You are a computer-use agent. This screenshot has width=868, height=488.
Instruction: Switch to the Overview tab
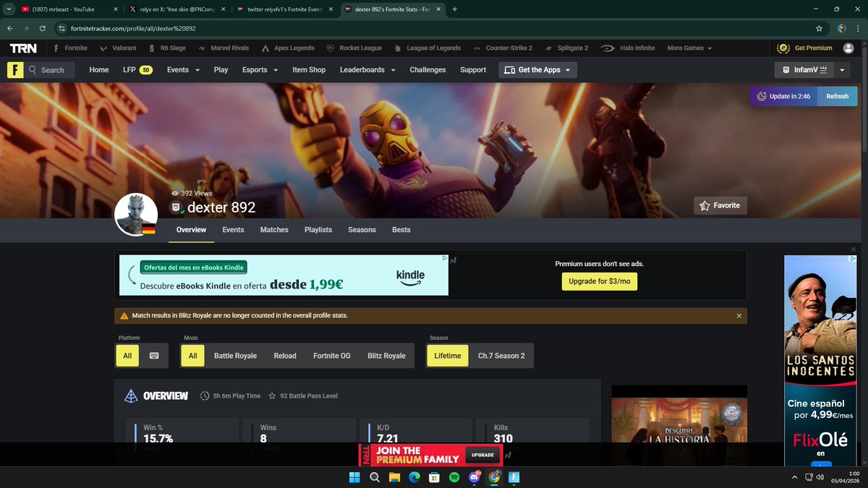[192, 229]
